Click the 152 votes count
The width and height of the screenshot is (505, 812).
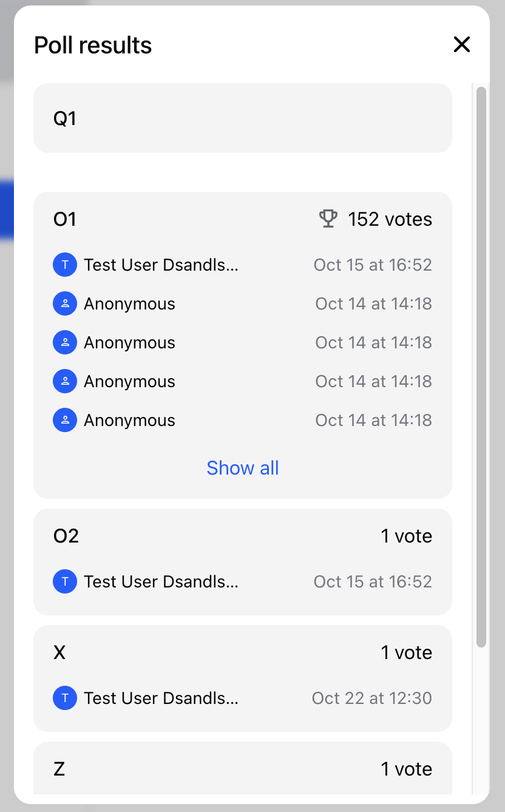coord(390,219)
